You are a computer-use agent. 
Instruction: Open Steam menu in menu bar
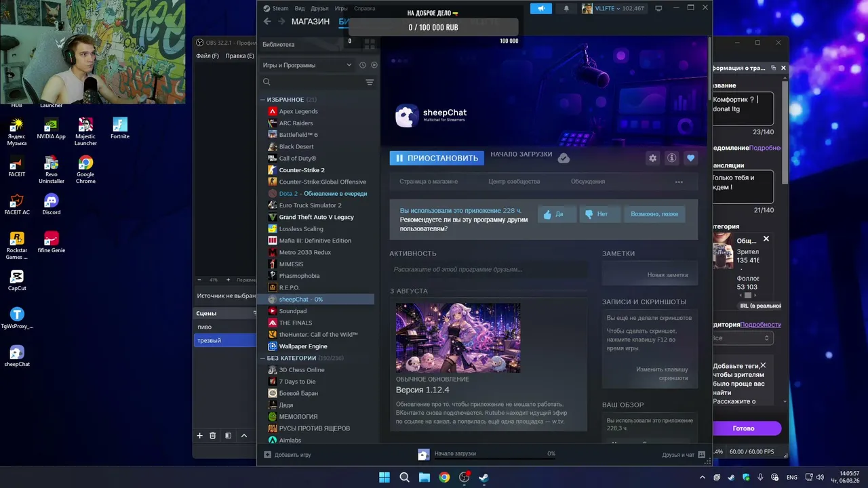[280, 8]
